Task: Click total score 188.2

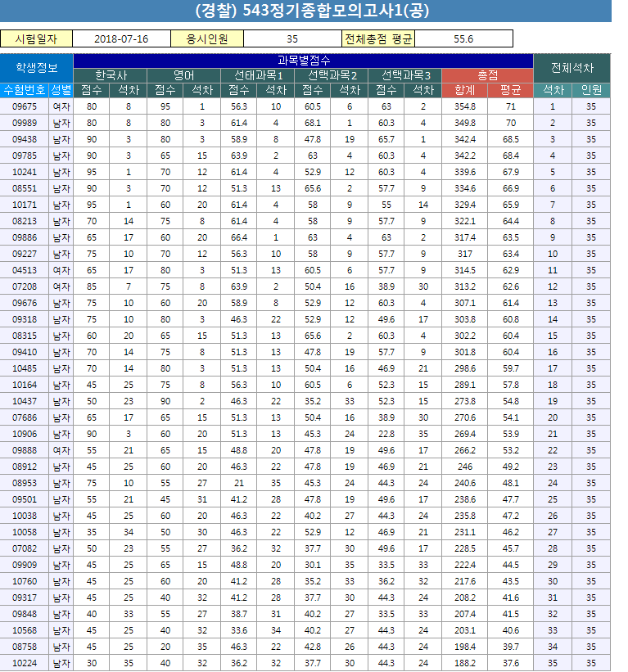Action: tap(465, 663)
